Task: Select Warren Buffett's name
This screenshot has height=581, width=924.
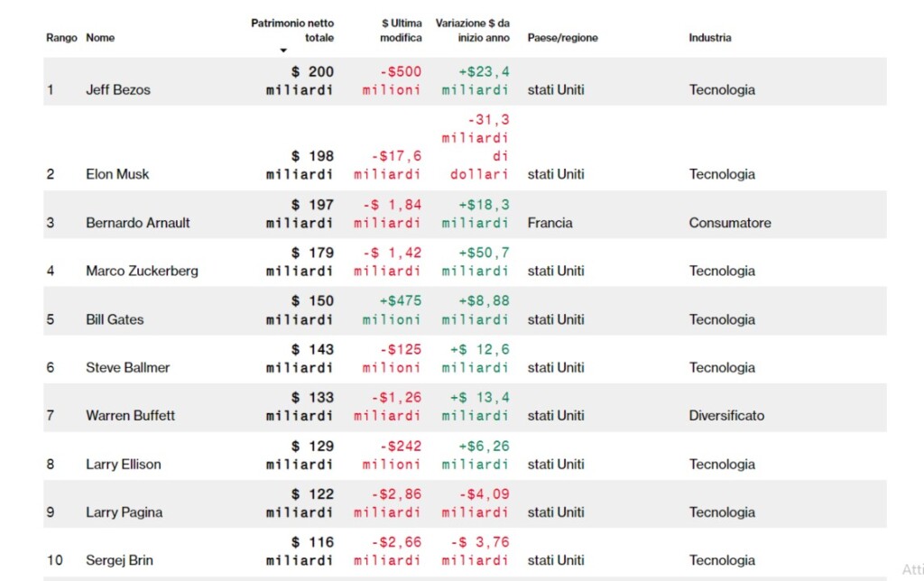Action: coord(130,415)
